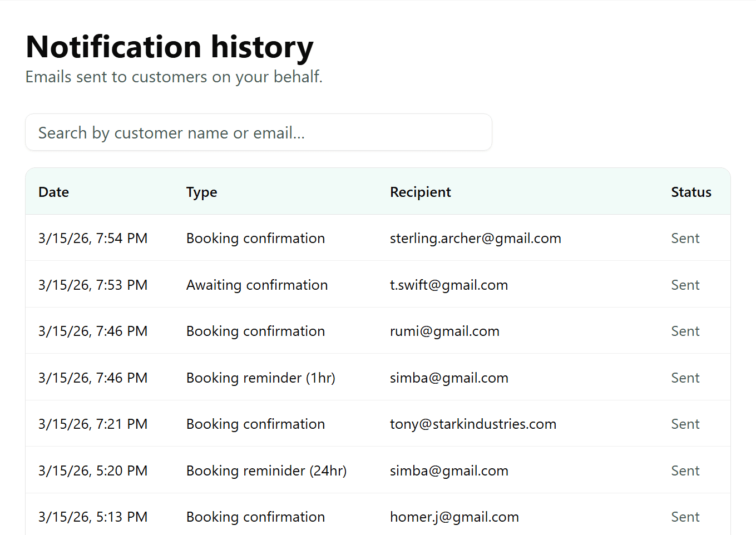Click the Booking confirmation type at 7:54 PM
The width and height of the screenshot is (756, 535).
point(255,238)
